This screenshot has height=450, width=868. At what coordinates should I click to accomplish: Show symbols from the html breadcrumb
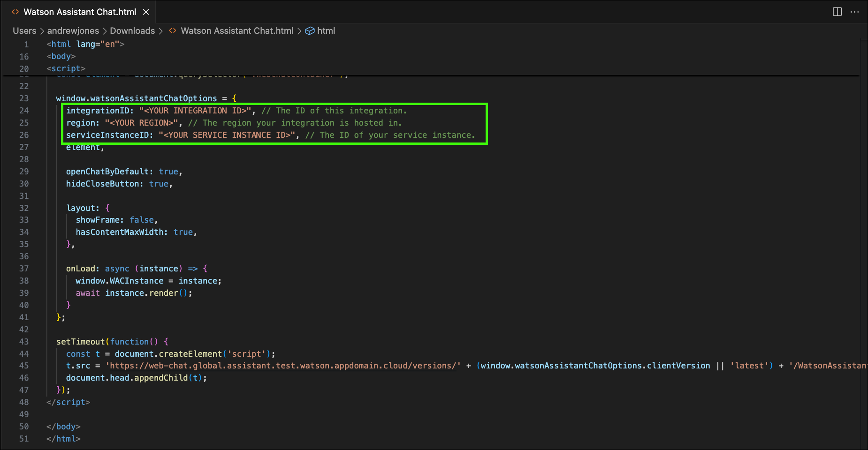click(x=326, y=31)
